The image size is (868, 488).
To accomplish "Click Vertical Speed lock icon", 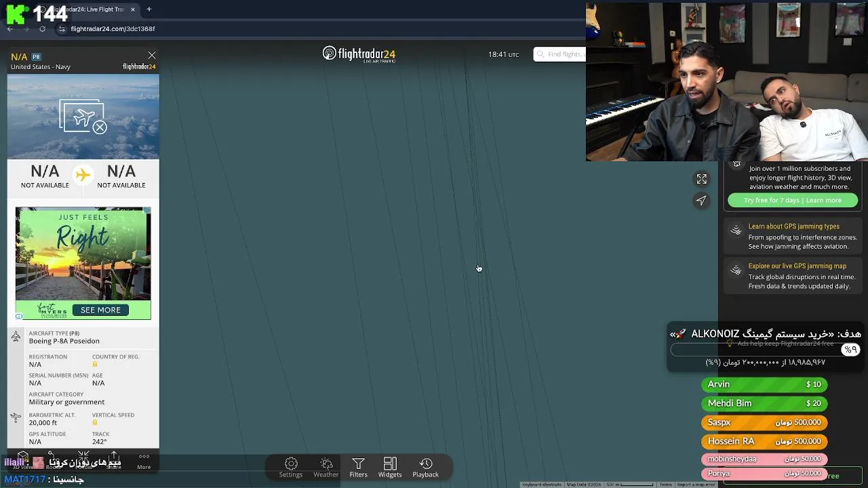I will [95, 422].
